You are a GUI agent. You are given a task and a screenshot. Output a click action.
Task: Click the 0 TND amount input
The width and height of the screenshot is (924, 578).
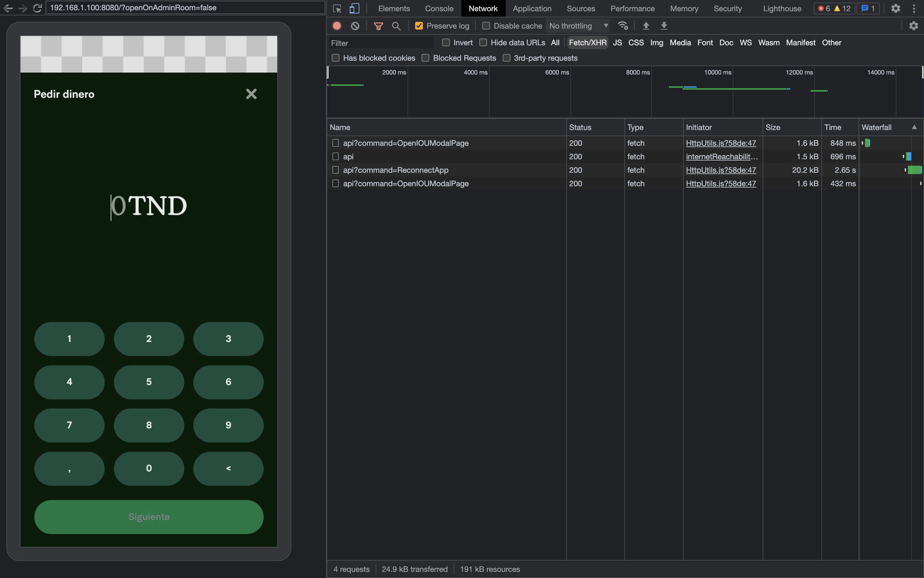pos(149,206)
